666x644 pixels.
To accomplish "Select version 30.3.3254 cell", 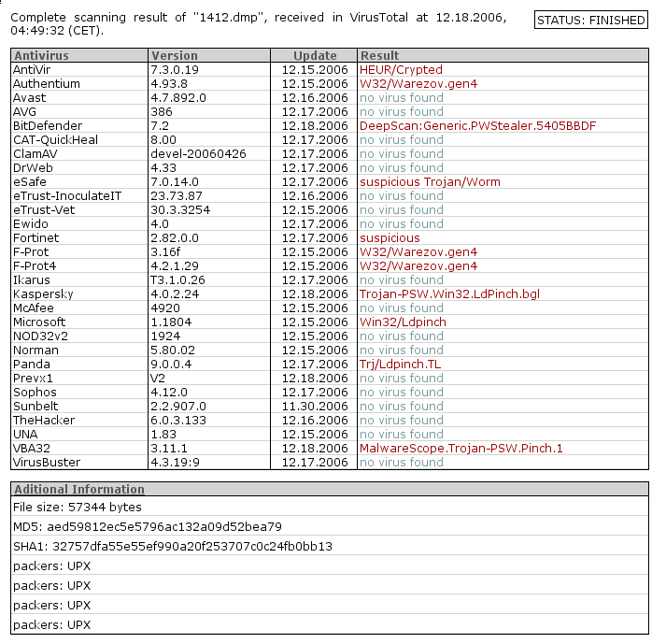I will click(x=180, y=210).
